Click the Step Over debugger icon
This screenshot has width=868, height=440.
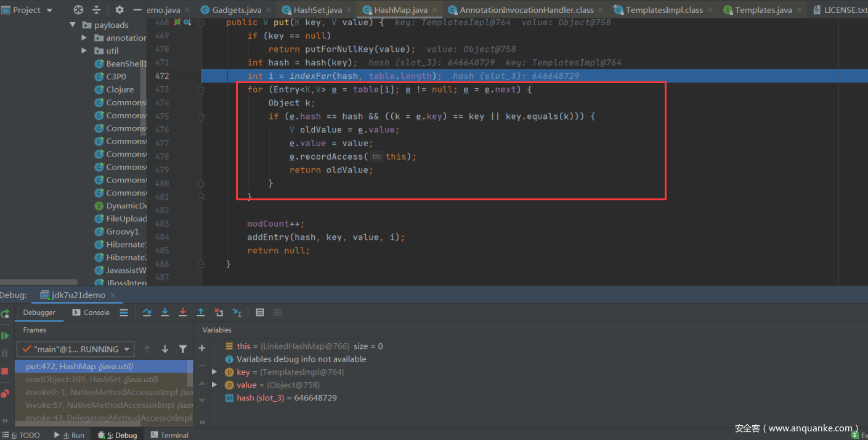point(147,312)
